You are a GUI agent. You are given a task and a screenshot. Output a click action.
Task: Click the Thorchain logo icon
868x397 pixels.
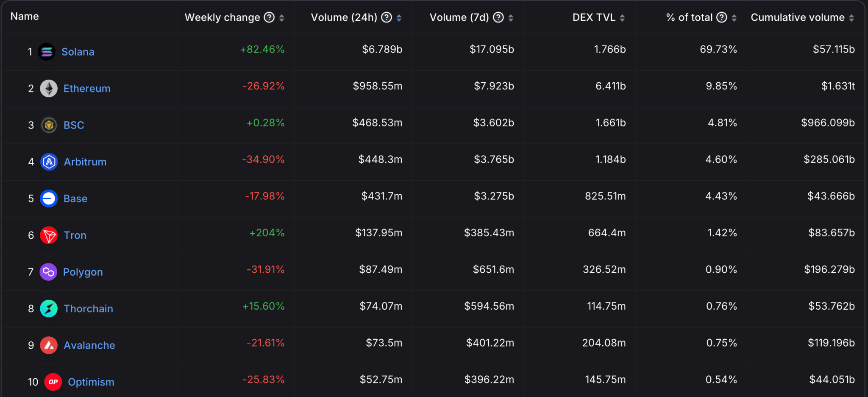49,309
